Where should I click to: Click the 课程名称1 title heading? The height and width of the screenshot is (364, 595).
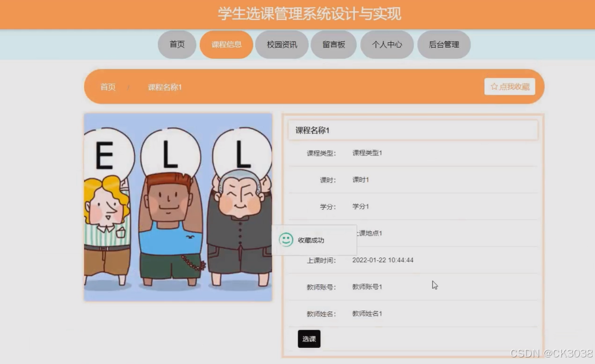pos(312,130)
